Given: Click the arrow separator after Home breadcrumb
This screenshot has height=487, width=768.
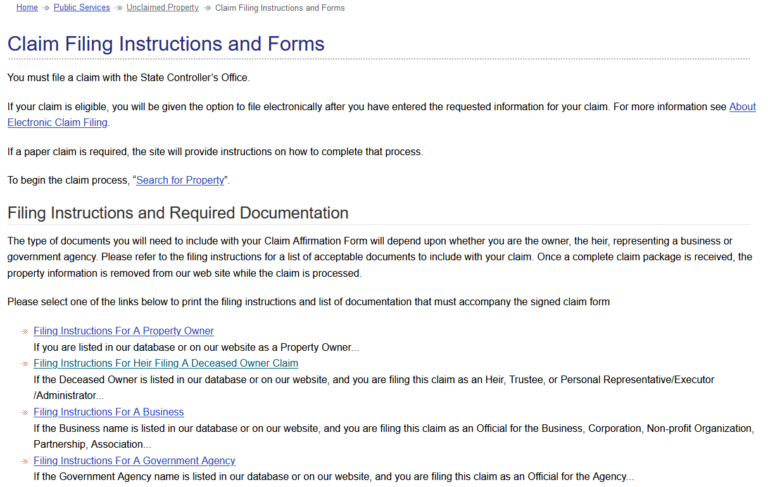Looking at the screenshot, I should (x=46, y=8).
